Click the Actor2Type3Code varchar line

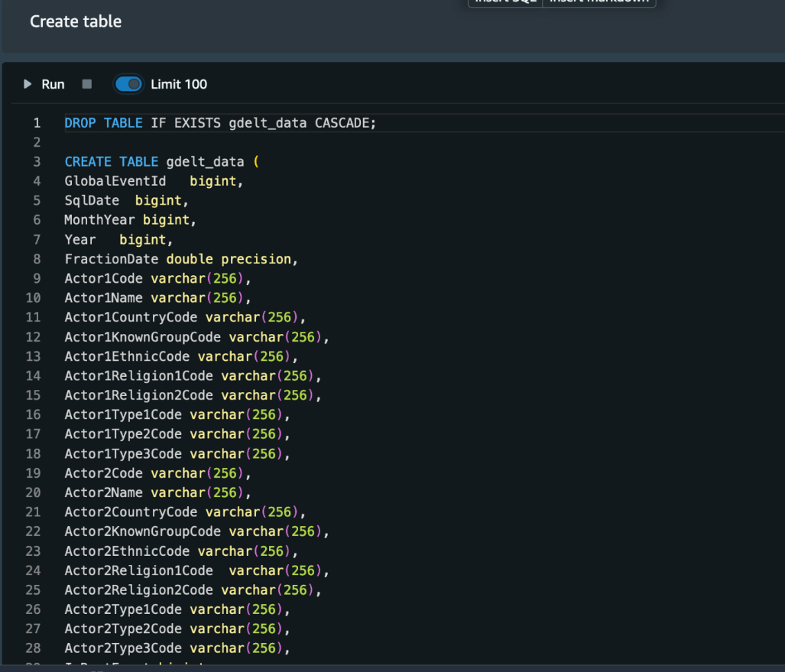(177, 648)
